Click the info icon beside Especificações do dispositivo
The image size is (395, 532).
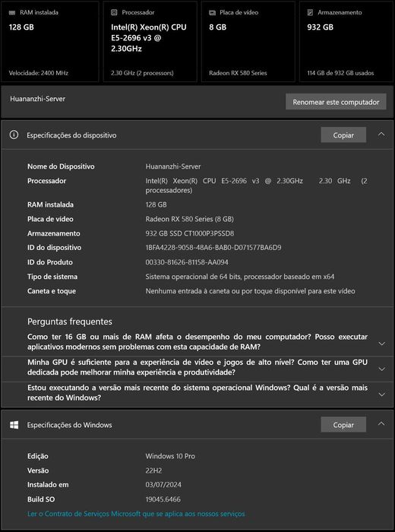coord(14,135)
